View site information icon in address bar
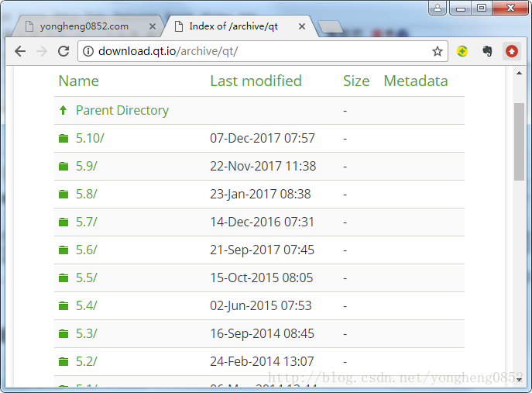This screenshot has width=532, height=393. (88, 51)
